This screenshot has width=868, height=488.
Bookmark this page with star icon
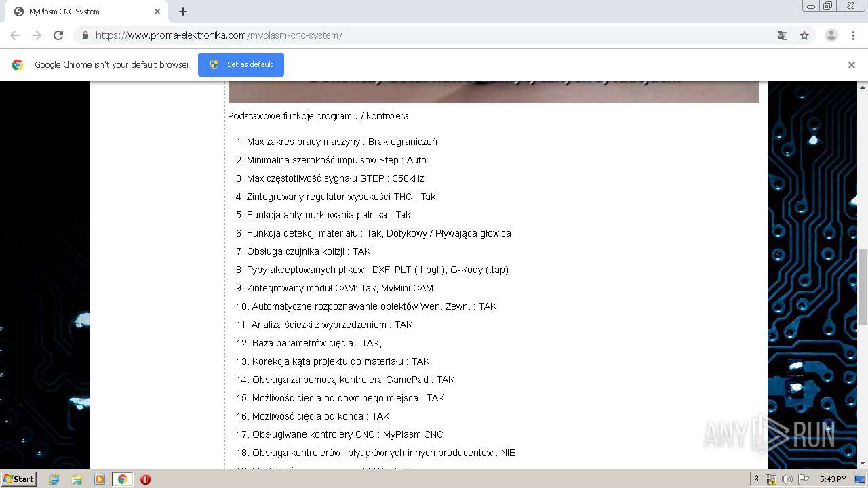[804, 35]
